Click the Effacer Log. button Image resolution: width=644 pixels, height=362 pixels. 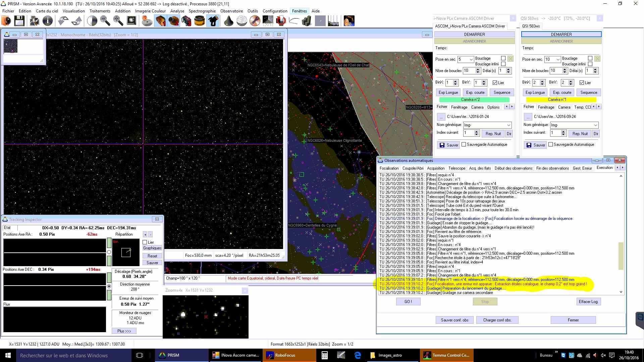[588, 301]
